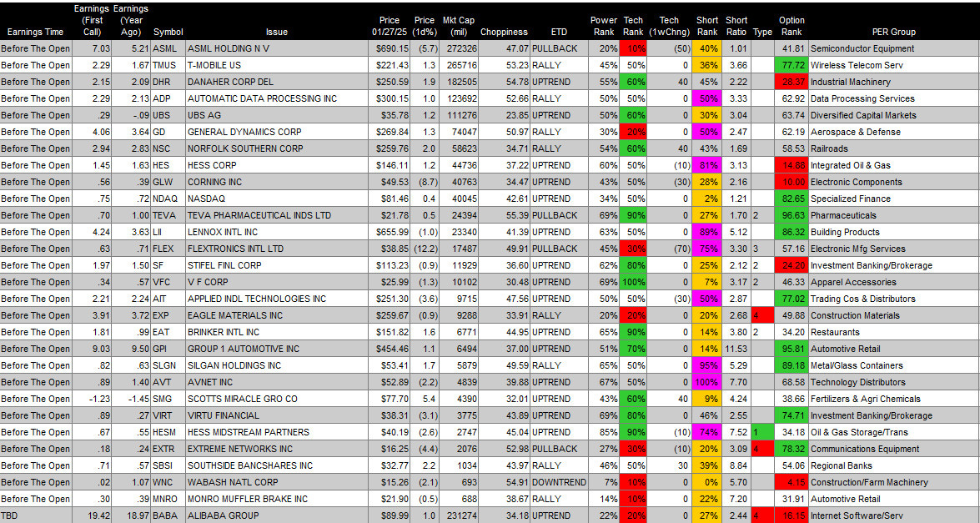
Task: Click the VIRTU FINANCIAL issue cell
Action: coord(277,415)
